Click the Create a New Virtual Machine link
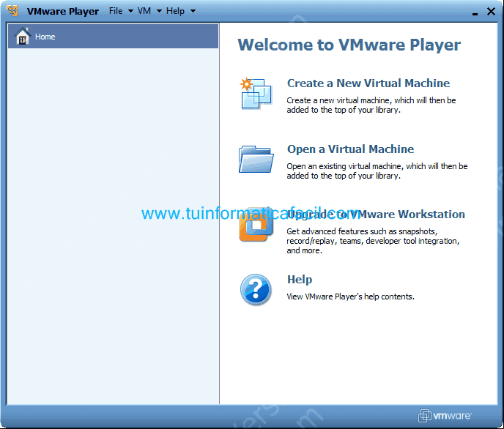Screen dimensions: 504x429 click(x=368, y=83)
